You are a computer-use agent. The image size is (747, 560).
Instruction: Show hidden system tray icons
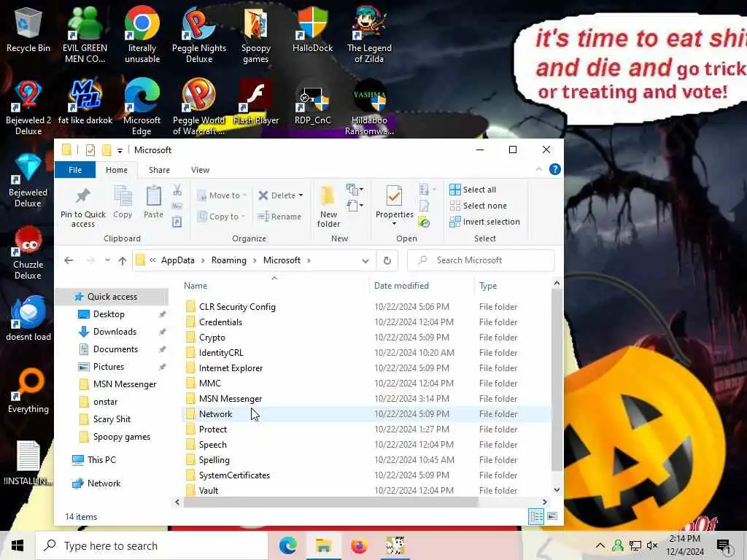pos(600,545)
